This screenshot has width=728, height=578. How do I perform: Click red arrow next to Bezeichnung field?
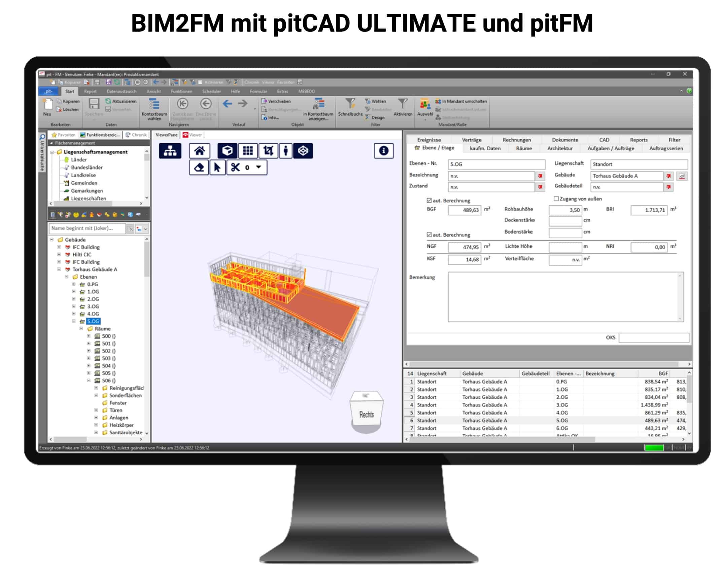(540, 176)
